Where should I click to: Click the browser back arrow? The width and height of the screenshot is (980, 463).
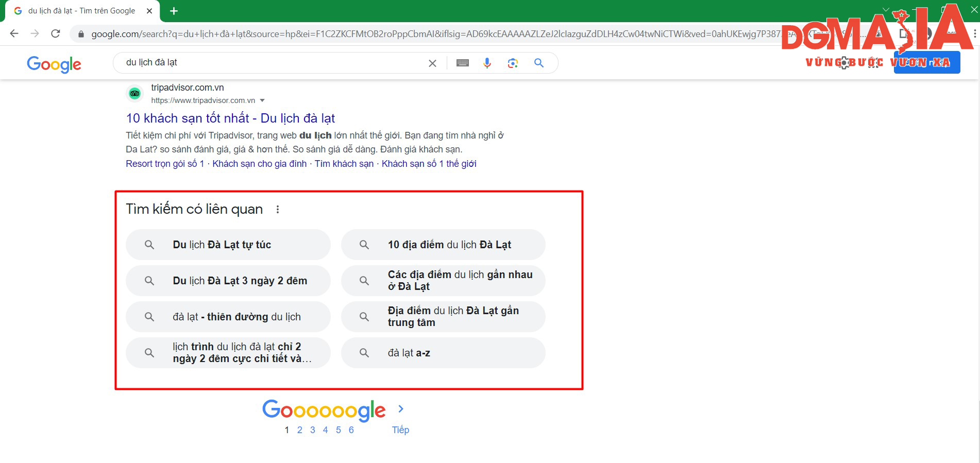14,33
